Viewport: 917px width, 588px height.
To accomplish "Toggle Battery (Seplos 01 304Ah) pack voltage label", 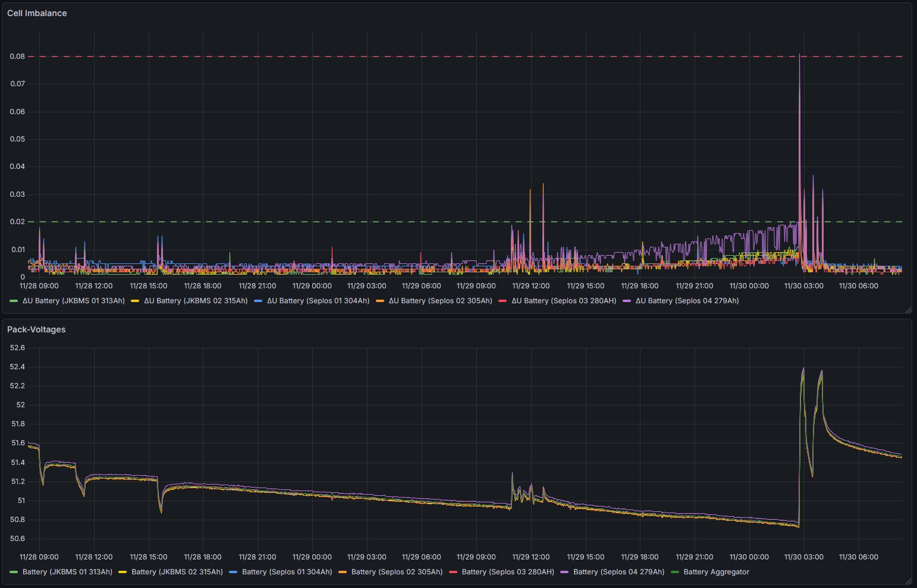I will coord(287,572).
